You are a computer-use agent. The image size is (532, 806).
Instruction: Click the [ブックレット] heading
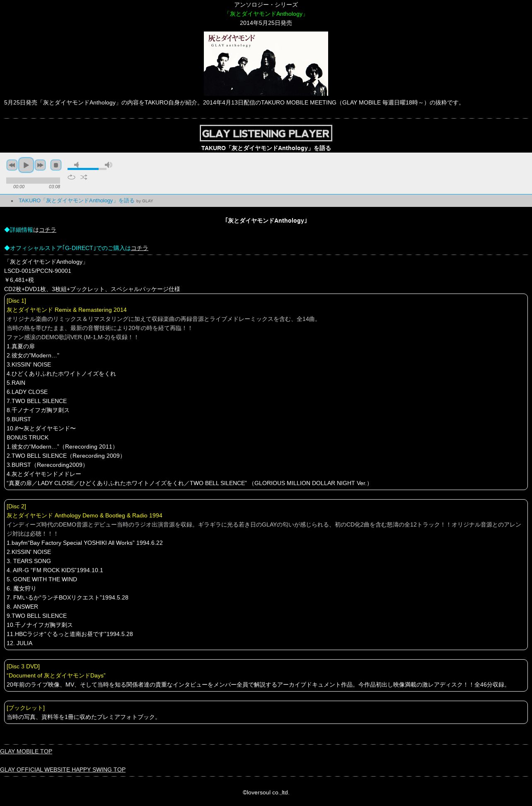(x=26, y=708)
